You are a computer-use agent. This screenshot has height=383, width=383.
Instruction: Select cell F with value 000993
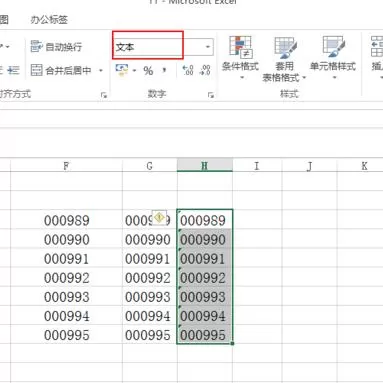click(66, 296)
